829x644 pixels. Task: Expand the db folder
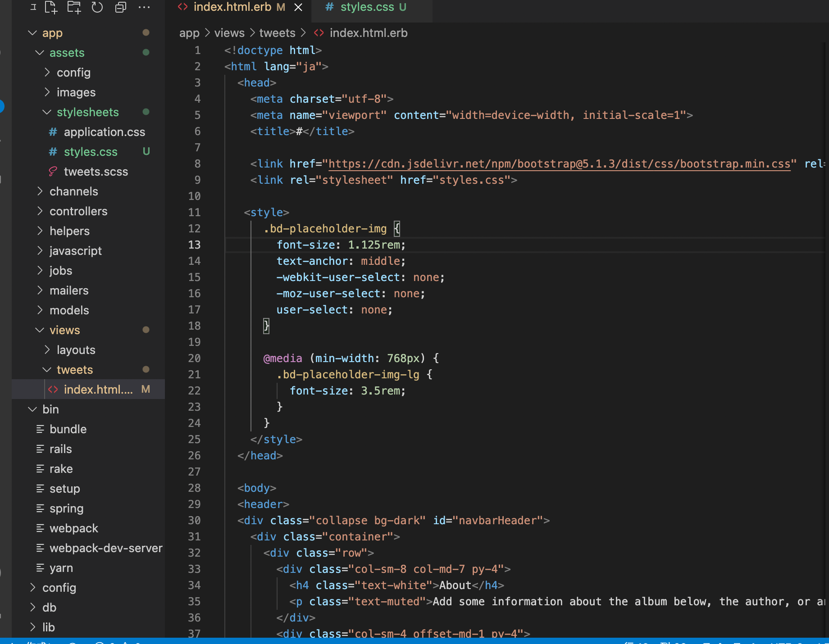coord(32,608)
